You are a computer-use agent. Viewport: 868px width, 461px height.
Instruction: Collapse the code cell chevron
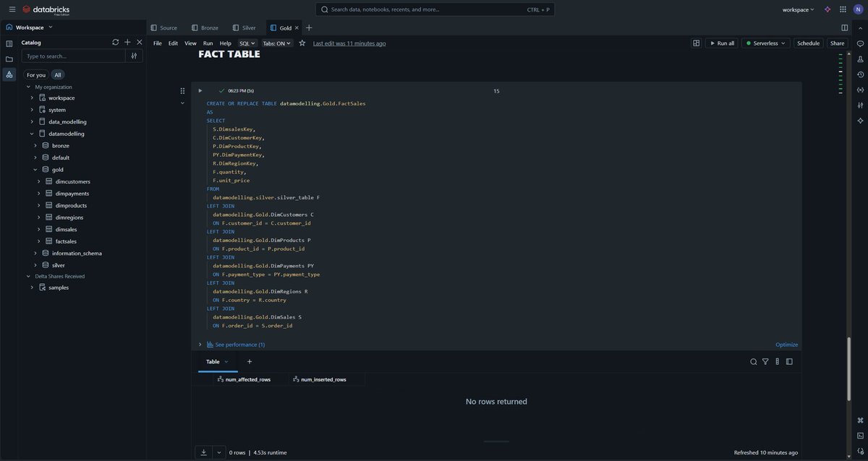[182, 103]
